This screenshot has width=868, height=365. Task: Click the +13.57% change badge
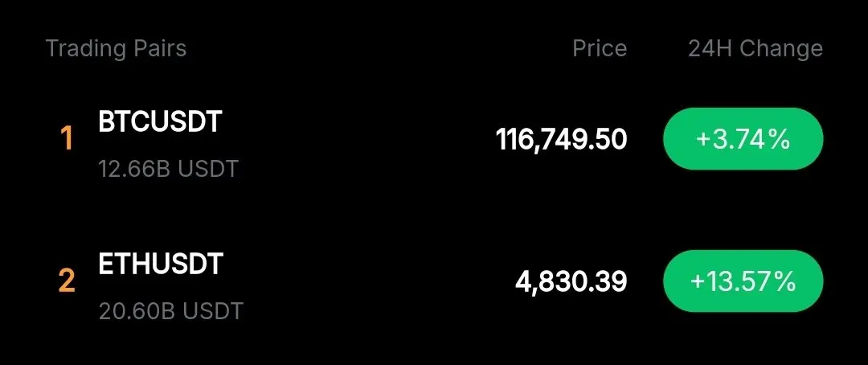[x=743, y=281]
